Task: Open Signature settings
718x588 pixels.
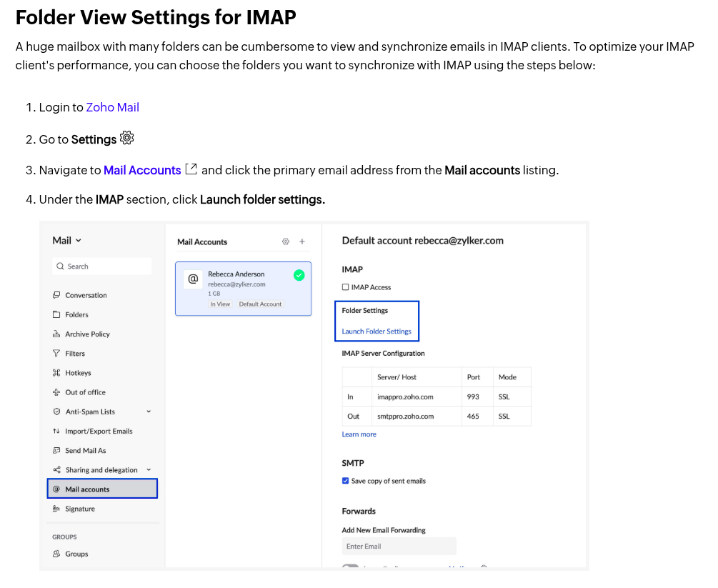Action: 80,509
